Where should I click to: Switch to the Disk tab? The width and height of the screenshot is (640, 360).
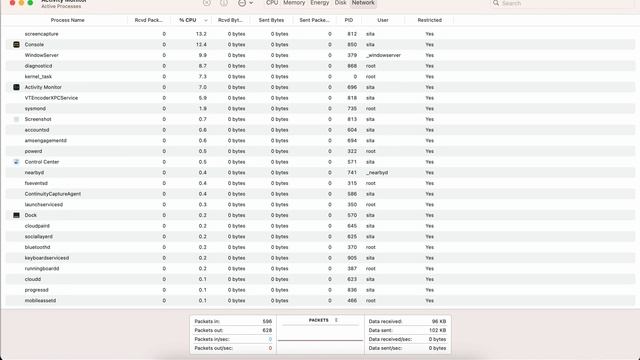[340, 3]
